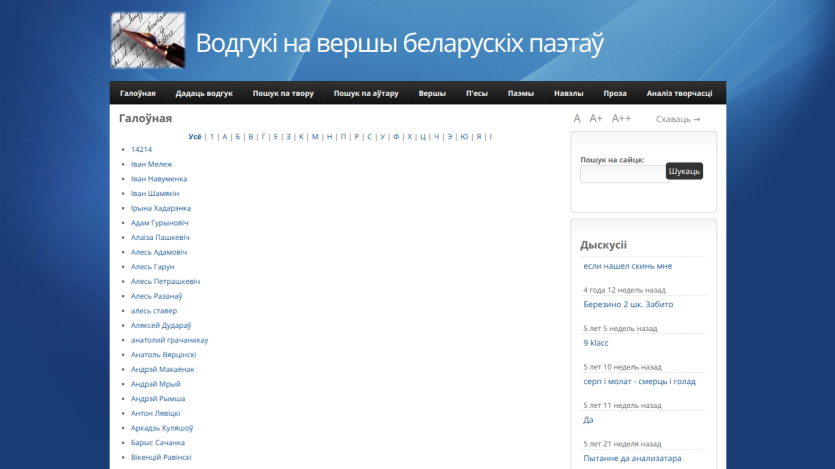Go to the Дадаць водгук menu item
The height and width of the screenshot is (469, 835).
pyautogui.click(x=204, y=93)
